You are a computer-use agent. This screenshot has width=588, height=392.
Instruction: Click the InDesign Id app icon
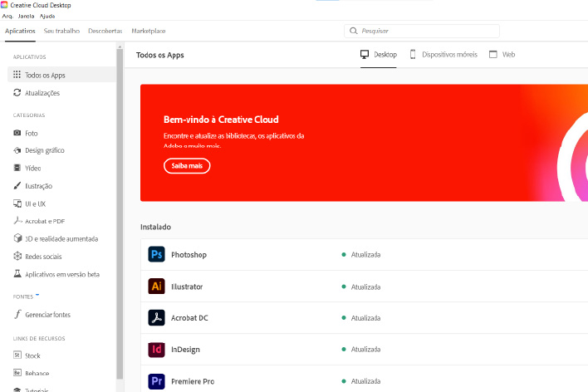pyautogui.click(x=156, y=350)
